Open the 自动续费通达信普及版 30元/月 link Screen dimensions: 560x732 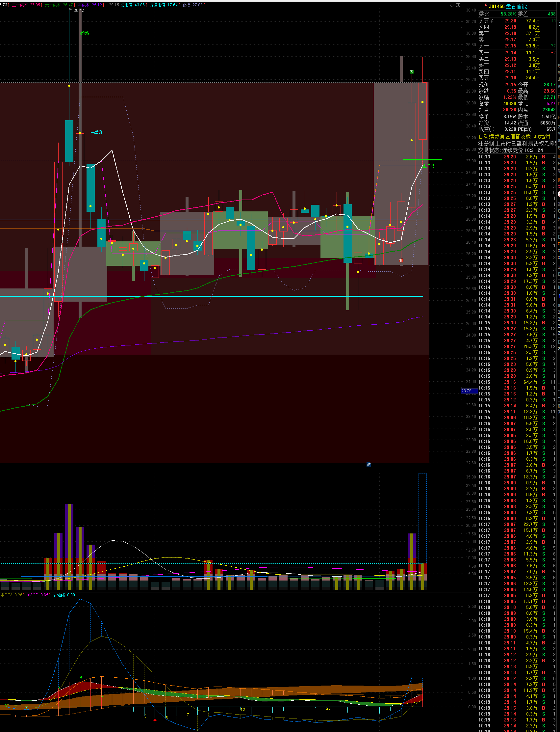coord(514,136)
